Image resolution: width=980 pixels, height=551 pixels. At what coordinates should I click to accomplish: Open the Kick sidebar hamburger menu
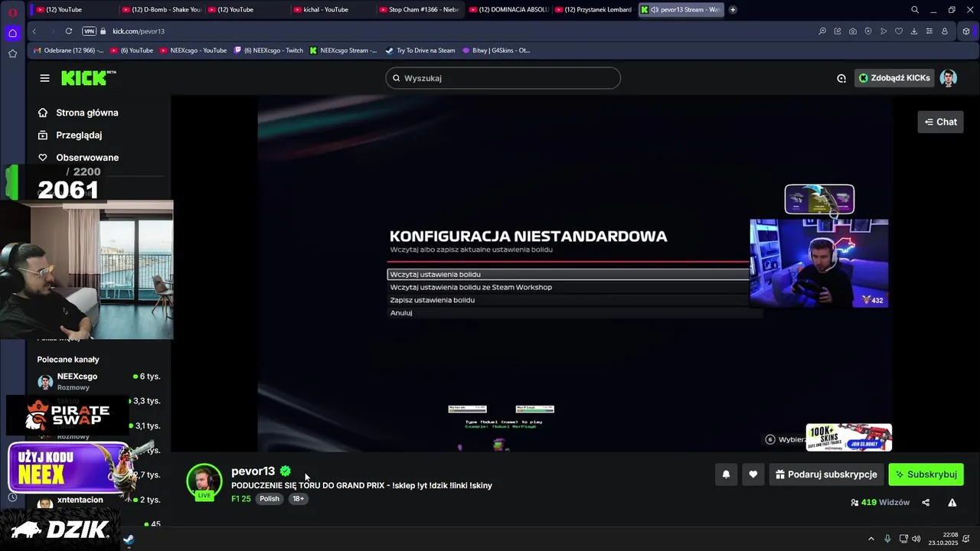[44, 78]
